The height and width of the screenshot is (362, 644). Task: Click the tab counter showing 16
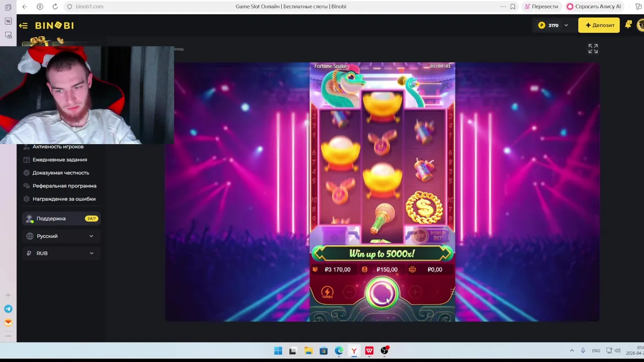(x=8, y=21)
